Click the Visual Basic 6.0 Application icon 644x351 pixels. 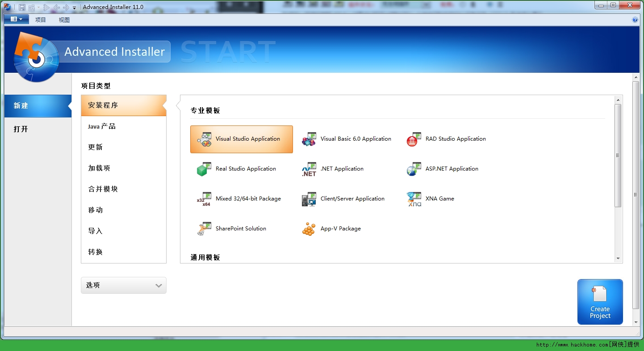[x=309, y=139]
